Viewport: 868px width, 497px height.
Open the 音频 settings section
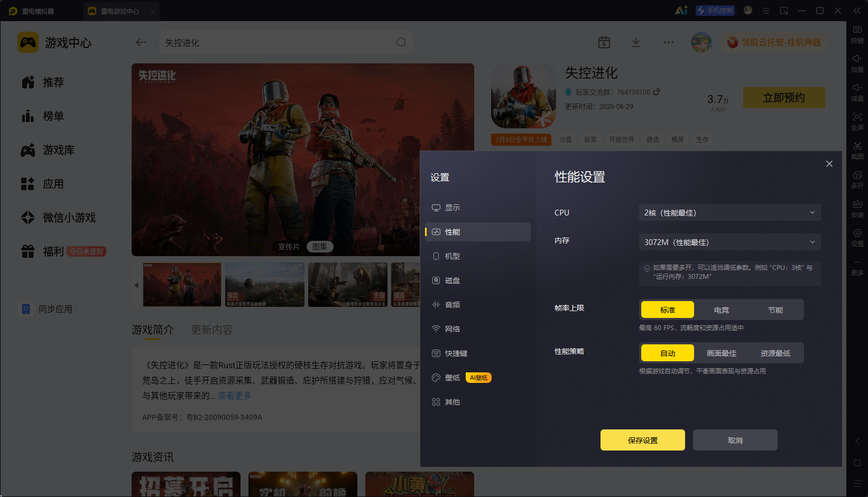478,305
